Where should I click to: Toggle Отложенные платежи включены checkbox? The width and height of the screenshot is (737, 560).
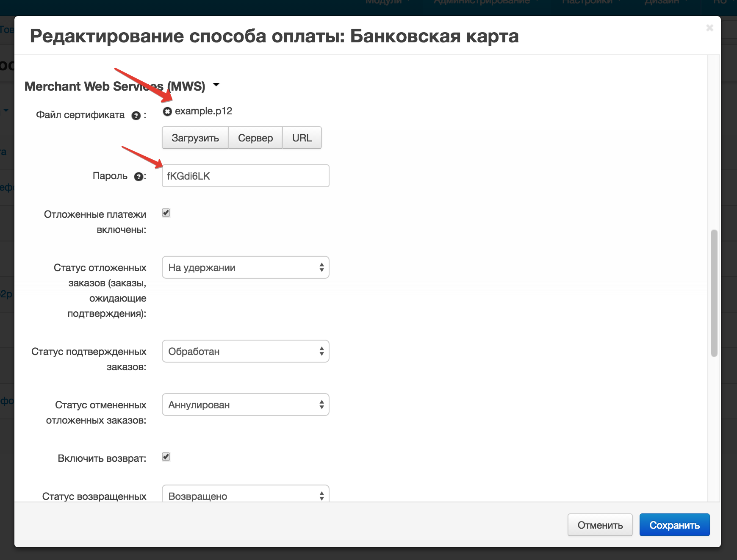click(x=166, y=213)
